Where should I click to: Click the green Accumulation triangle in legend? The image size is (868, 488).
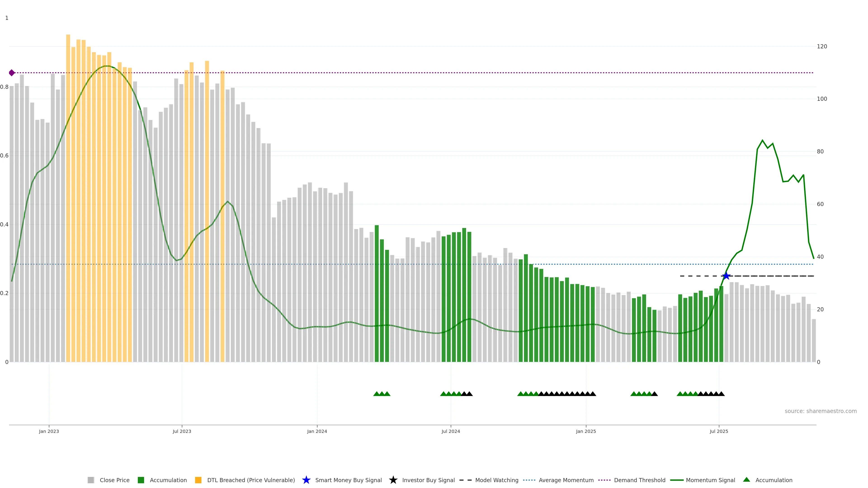(x=746, y=480)
